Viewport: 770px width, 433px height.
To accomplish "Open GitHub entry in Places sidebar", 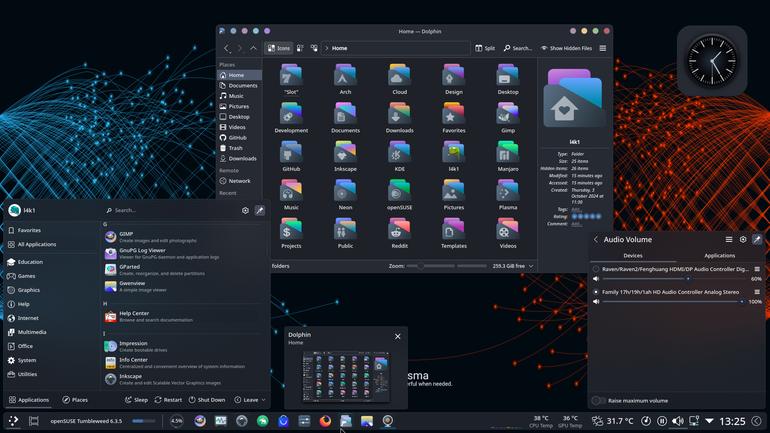I will coord(239,137).
